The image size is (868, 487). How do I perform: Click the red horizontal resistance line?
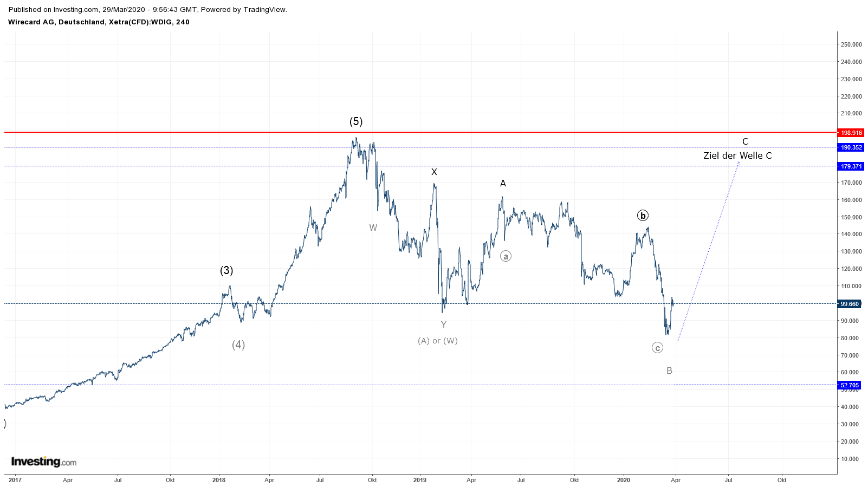click(x=420, y=132)
